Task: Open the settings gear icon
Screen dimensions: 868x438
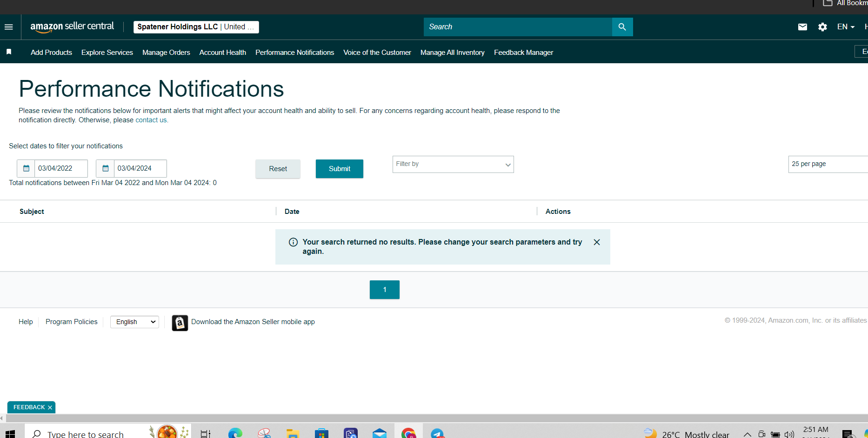Action: [822, 27]
